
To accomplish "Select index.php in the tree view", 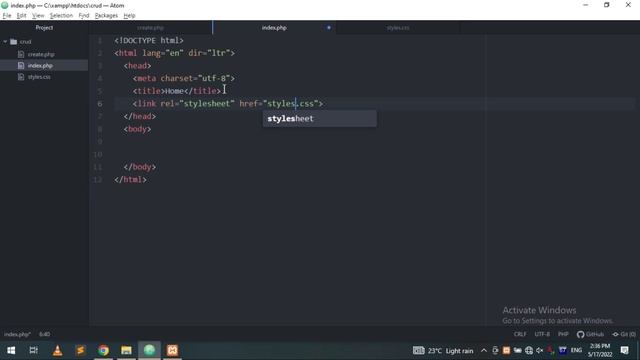I will tap(40, 66).
